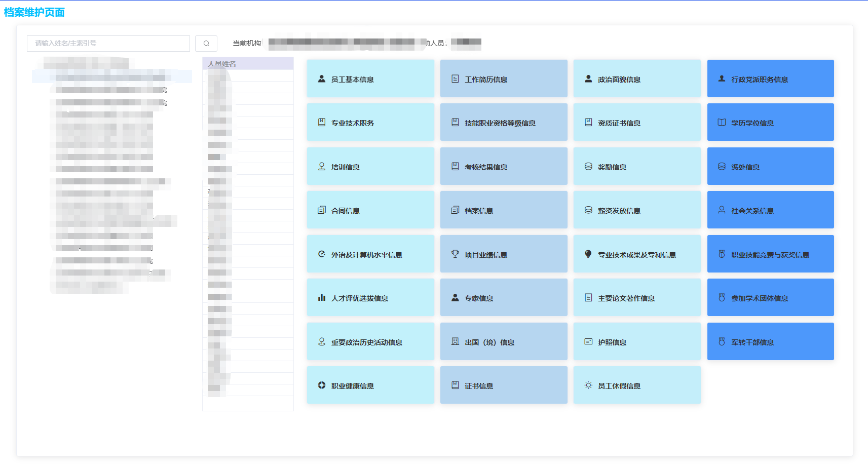Click the sun icon on 员工休假信息 card

(588, 385)
